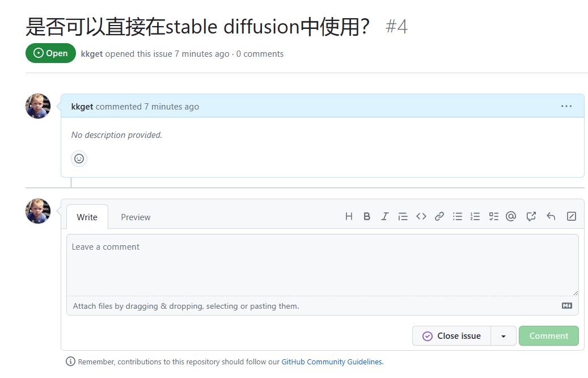The image size is (588, 378).
Task: Select the Heading formatting icon
Action: [349, 216]
